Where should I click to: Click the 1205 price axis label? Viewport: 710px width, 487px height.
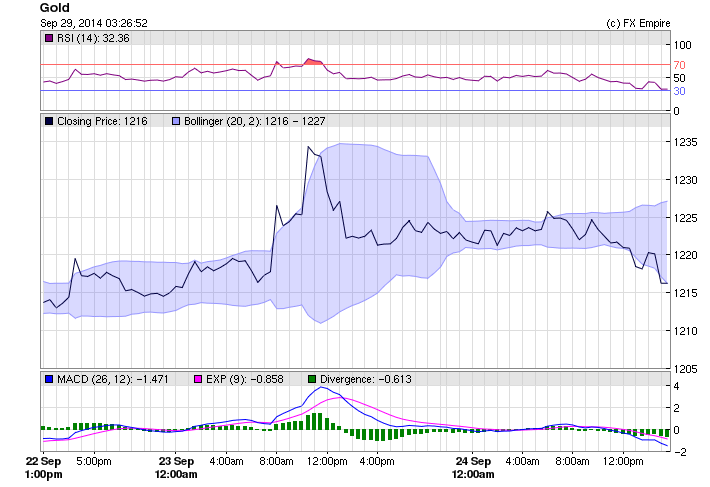[685, 369]
